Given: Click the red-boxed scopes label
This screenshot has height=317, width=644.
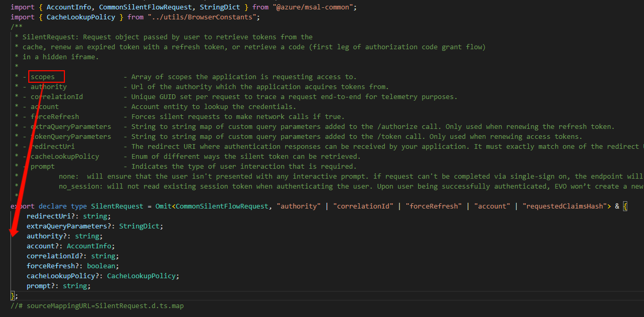Looking at the screenshot, I should [45, 76].
